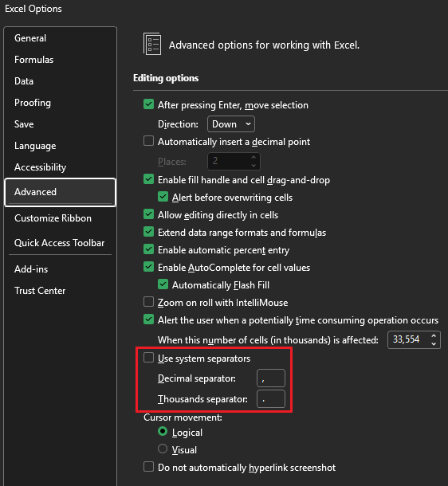The image size is (448, 486).
Task: Toggle Enable fill handle and cell drag-and-drop
Action: point(148,179)
